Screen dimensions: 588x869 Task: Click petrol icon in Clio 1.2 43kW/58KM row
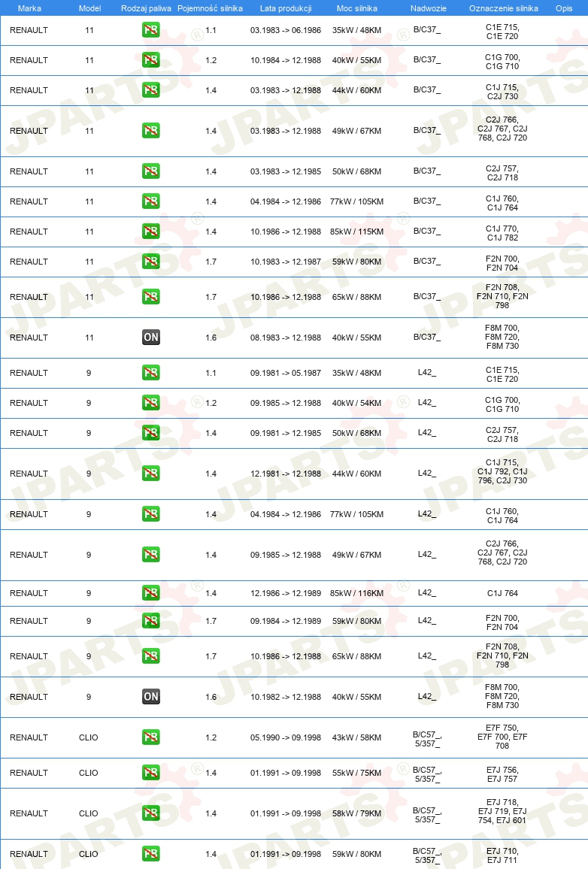(150, 737)
